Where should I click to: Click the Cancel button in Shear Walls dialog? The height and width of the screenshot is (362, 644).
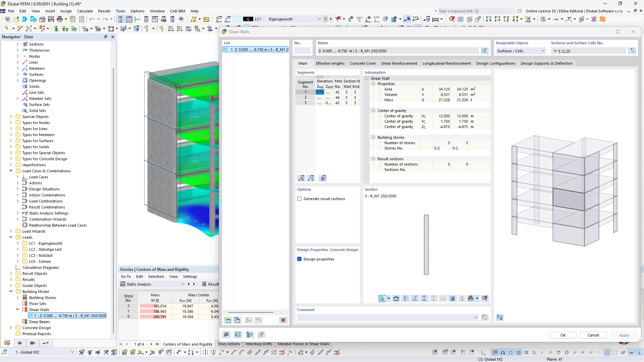click(x=593, y=335)
